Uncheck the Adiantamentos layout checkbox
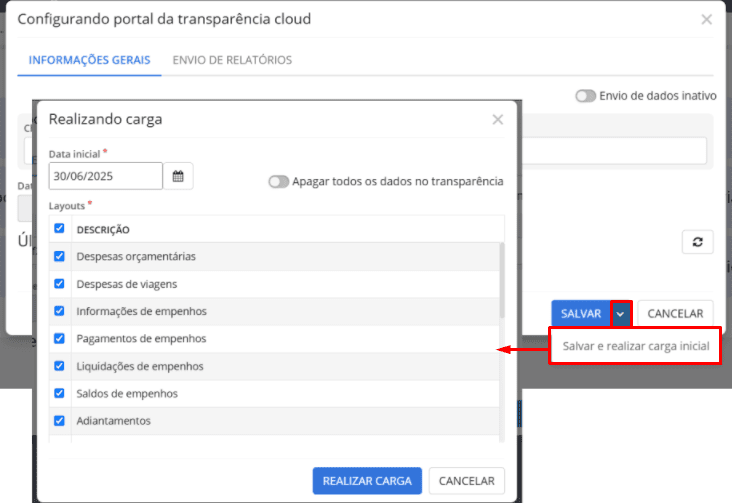Screen dimensions: 732x503 59,421
